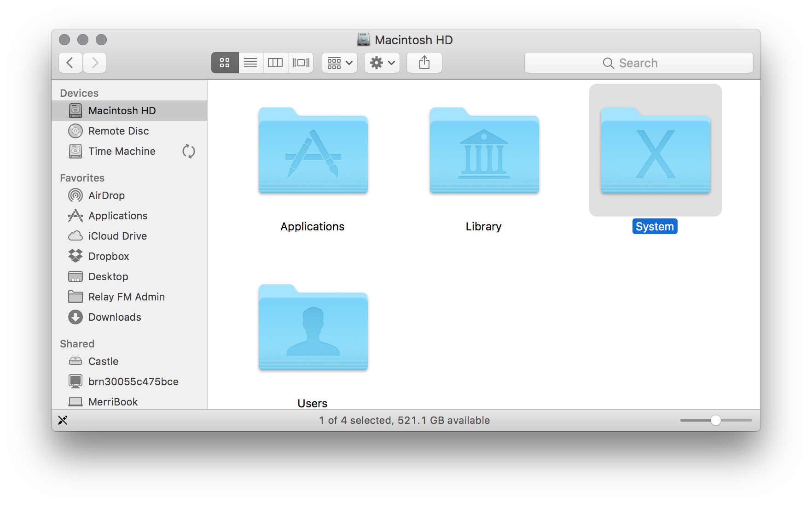The width and height of the screenshot is (812, 505).
Task: Open the item arrangement dropdown
Action: point(340,63)
